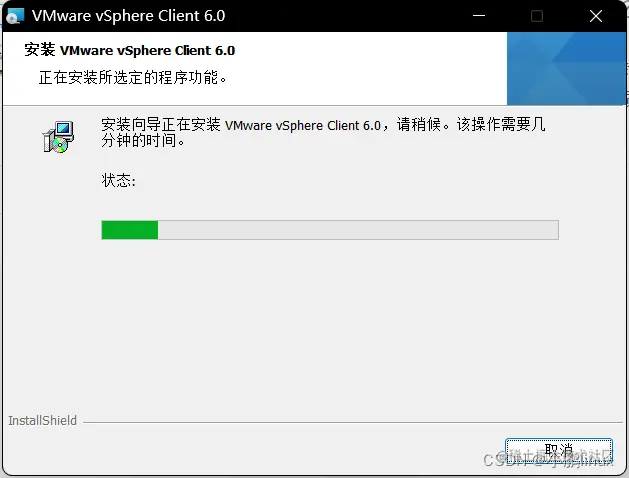Click the '状态:' status label
629x478 pixels.
119,180
